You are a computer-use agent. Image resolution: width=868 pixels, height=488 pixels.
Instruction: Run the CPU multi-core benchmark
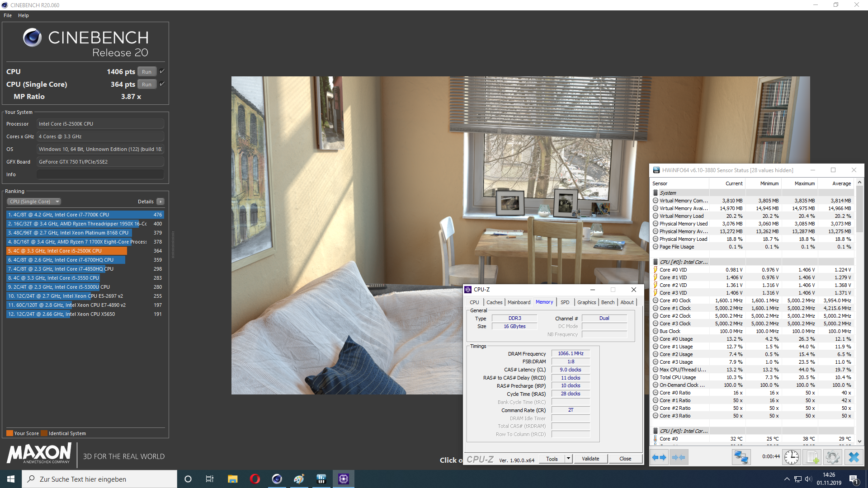(x=146, y=72)
